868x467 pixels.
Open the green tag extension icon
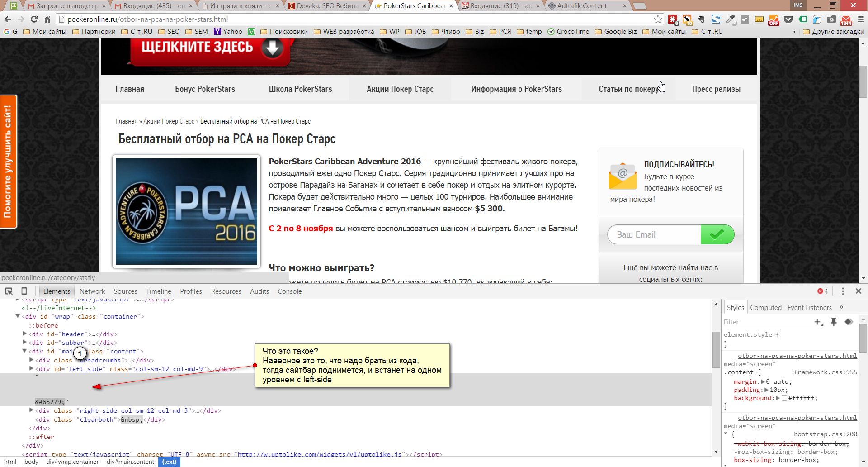click(802, 19)
